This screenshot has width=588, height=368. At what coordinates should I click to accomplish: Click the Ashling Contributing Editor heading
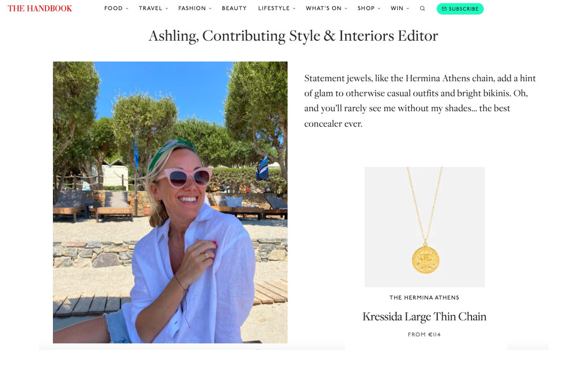[293, 36]
